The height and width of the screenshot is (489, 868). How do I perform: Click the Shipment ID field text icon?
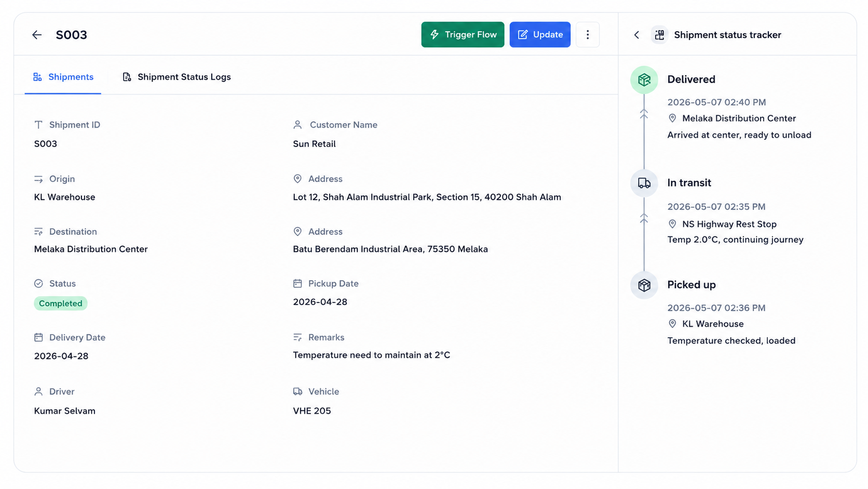[38, 125]
